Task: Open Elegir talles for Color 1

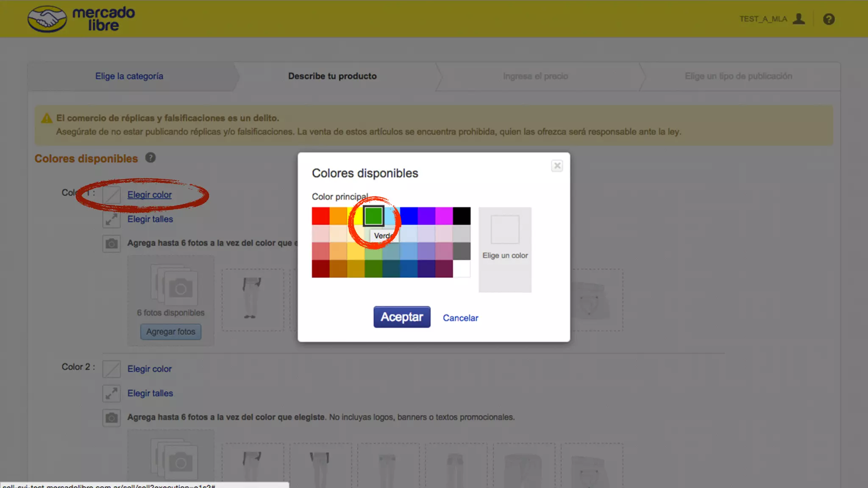Action: tap(150, 219)
